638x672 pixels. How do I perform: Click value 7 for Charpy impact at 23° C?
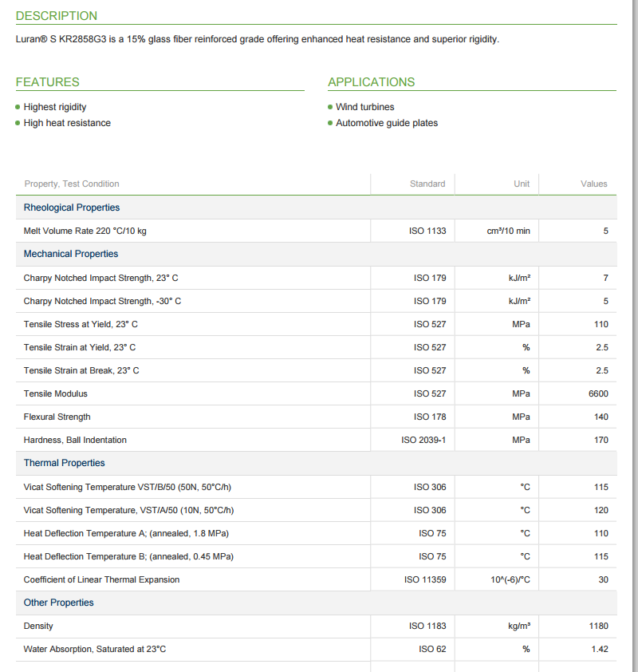click(x=605, y=279)
